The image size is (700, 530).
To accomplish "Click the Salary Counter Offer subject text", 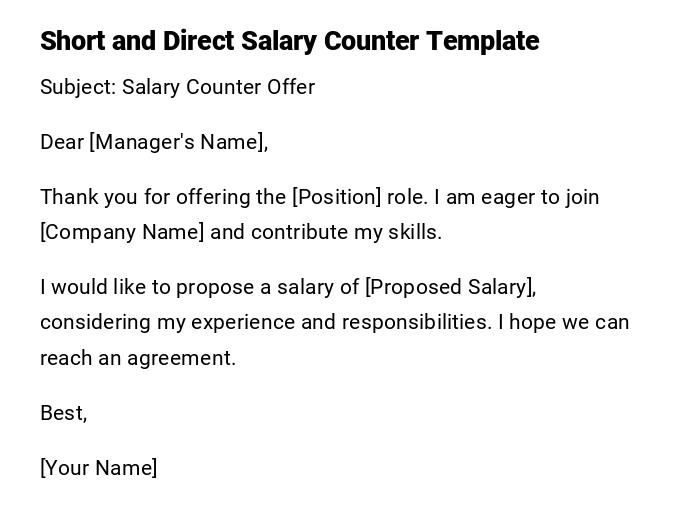I will click(x=218, y=87).
